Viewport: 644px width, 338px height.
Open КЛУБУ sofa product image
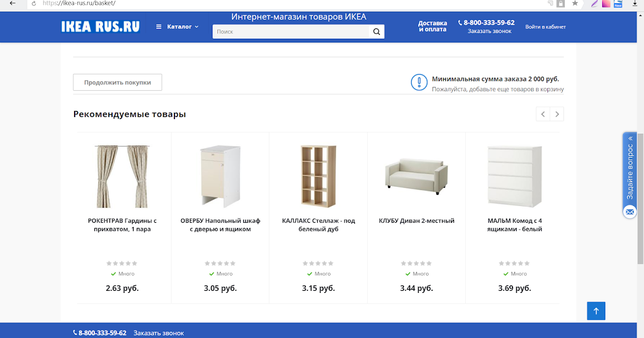[416, 176]
